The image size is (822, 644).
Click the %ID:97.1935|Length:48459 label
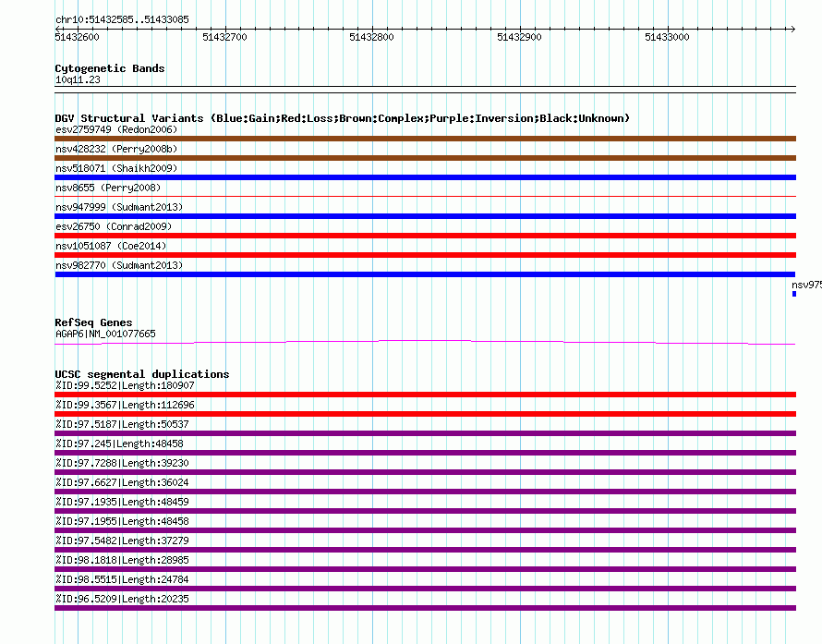(122, 502)
